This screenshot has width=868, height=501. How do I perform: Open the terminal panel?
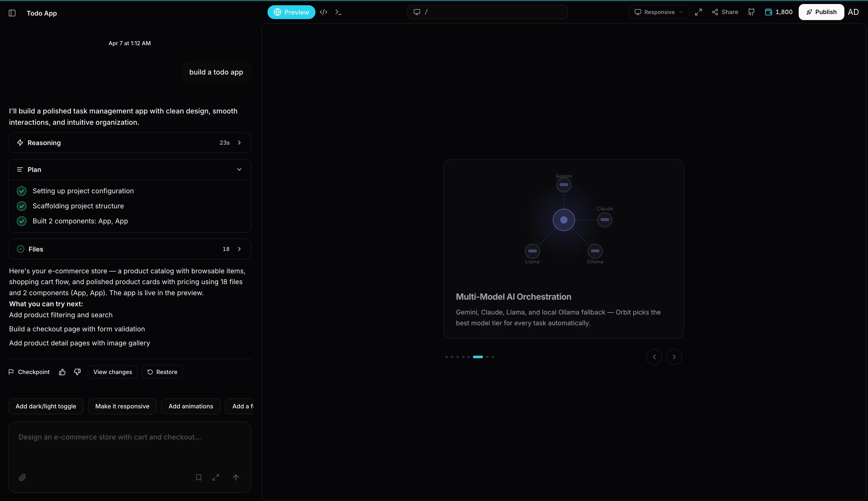point(339,12)
